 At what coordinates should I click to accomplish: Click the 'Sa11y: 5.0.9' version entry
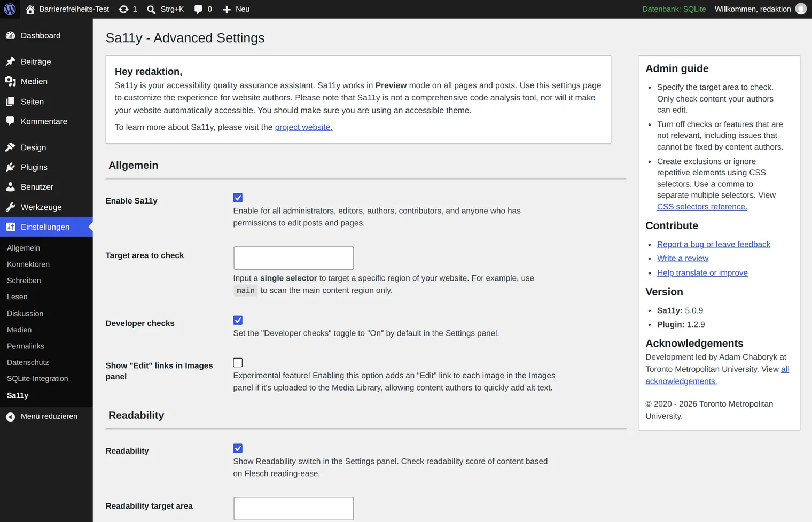[x=680, y=310]
